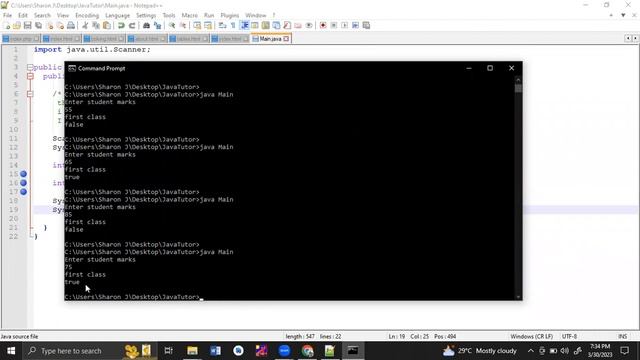The height and width of the screenshot is (360, 640).
Task: Open the Plugins menu
Action: 230,15
